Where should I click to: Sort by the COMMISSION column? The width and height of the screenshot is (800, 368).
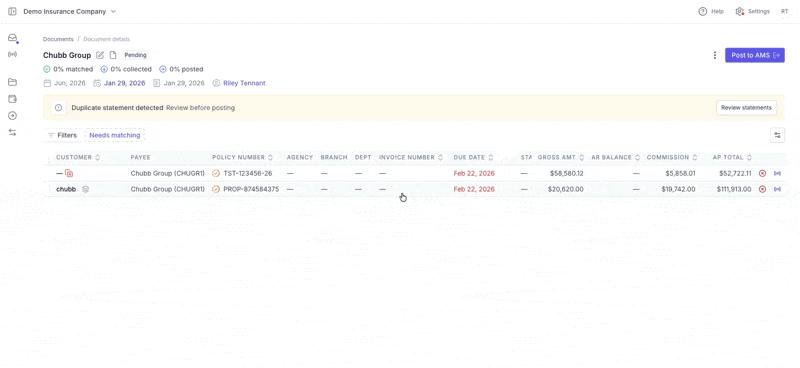pyautogui.click(x=672, y=157)
